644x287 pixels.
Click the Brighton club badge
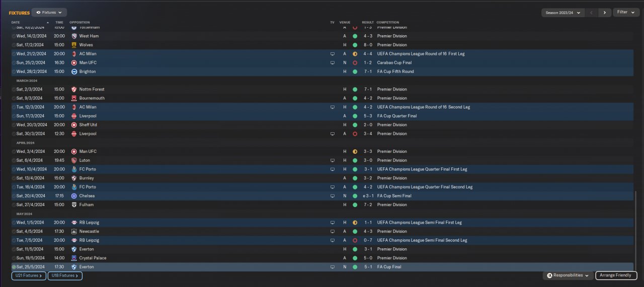[74, 72]
